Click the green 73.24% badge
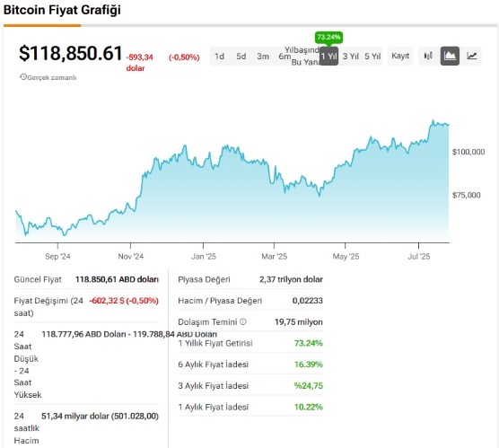This screenshot has width=499, height=448. 328,37
